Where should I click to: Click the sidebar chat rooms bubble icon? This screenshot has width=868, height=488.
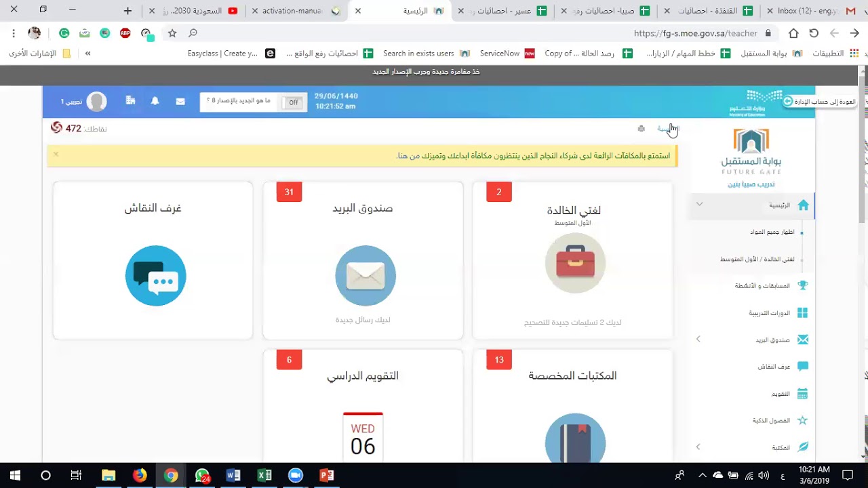pyautogui.click(x=803, y=366)
